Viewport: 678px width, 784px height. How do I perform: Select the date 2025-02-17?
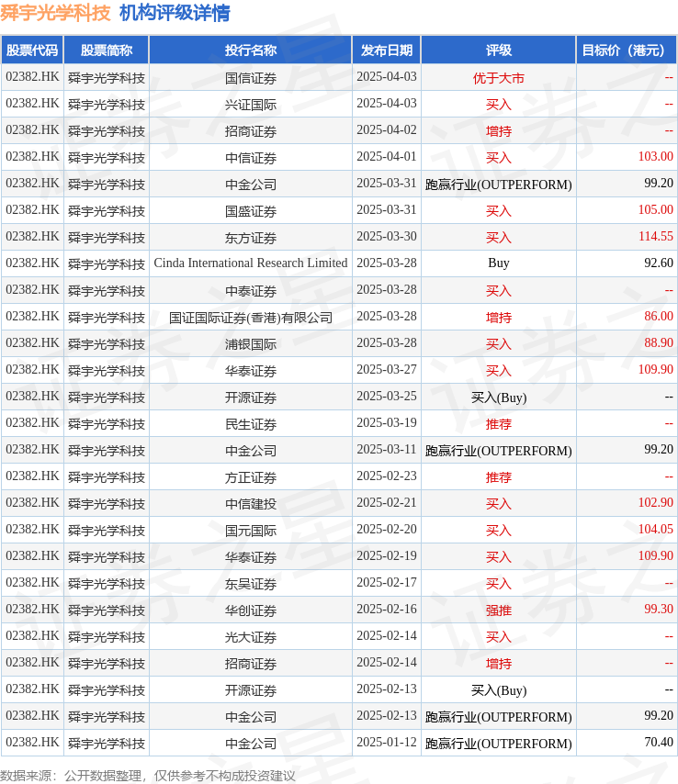(x=386, y=583)
